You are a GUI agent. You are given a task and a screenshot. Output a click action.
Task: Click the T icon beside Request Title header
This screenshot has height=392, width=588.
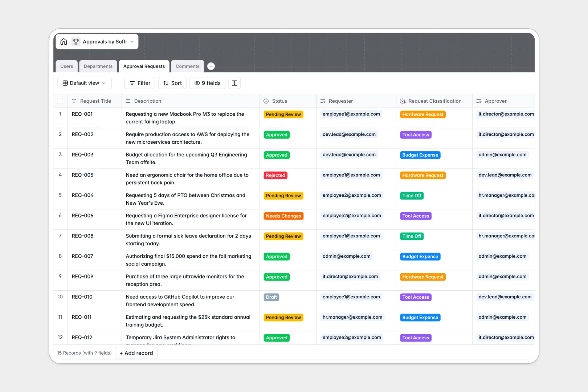[x=74, y=101]
